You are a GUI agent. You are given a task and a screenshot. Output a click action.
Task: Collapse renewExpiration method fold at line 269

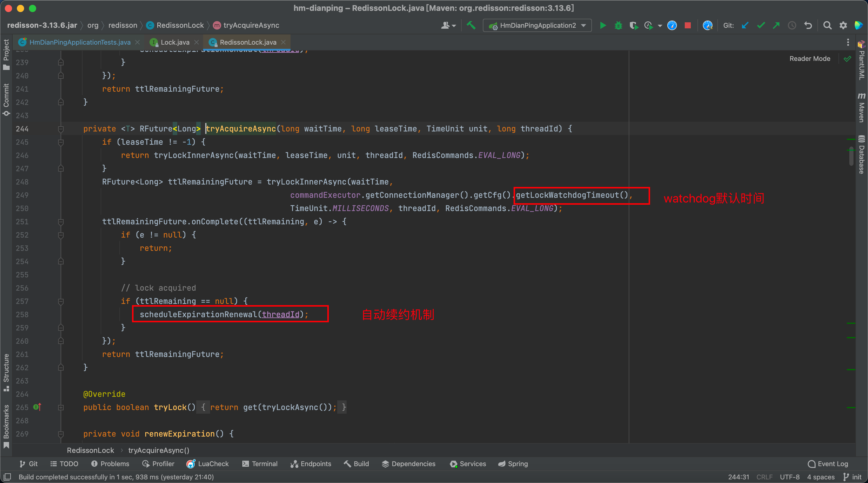61,434
